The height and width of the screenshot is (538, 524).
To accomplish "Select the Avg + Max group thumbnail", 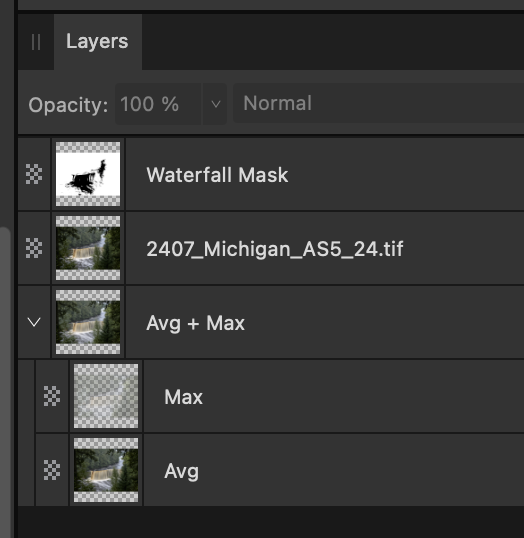I will pos(88,322).
